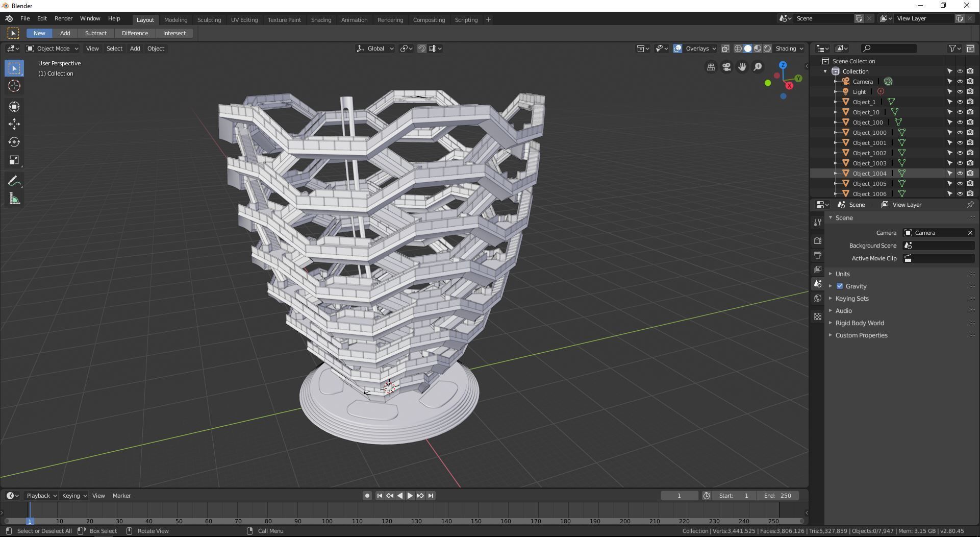Open the Output properties tab
The image size is (980, 537).
pyautogui.click(x=818, y=255)
